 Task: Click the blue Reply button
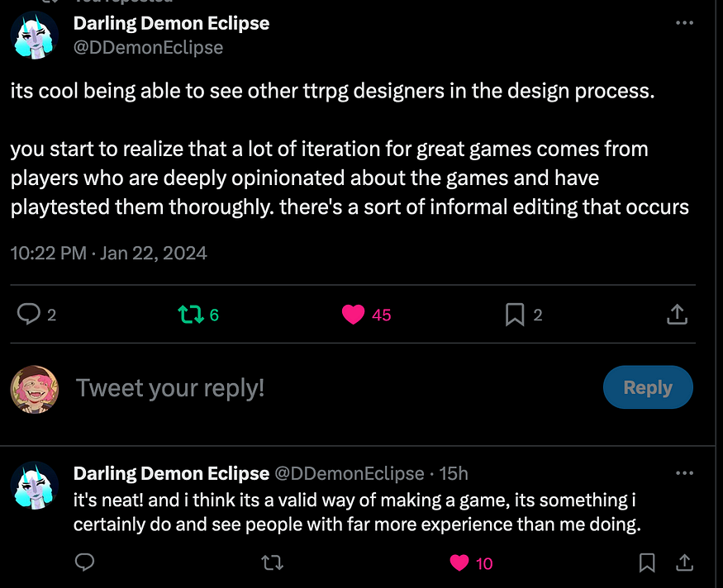click(648, 387)
